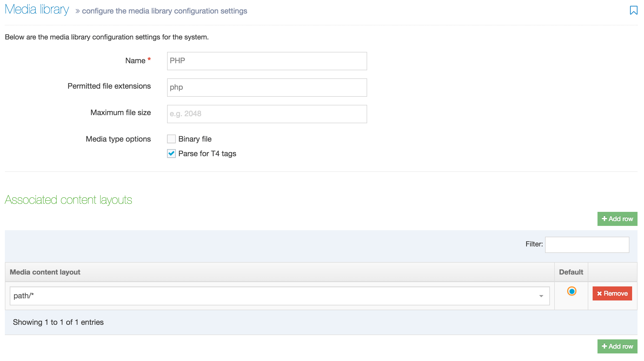Click inside the Filter search box
Screen dimensions: 644x361
(x=587, y=245)
